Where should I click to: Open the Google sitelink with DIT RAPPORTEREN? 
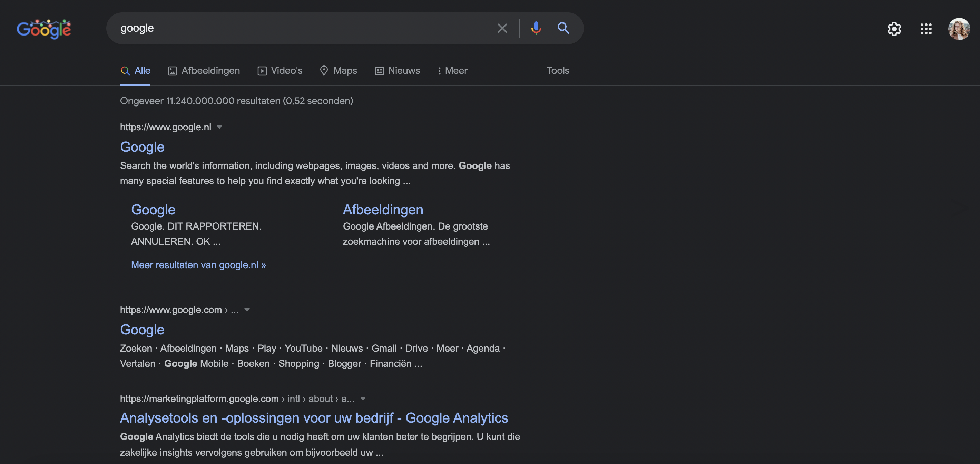coord(153,210)
